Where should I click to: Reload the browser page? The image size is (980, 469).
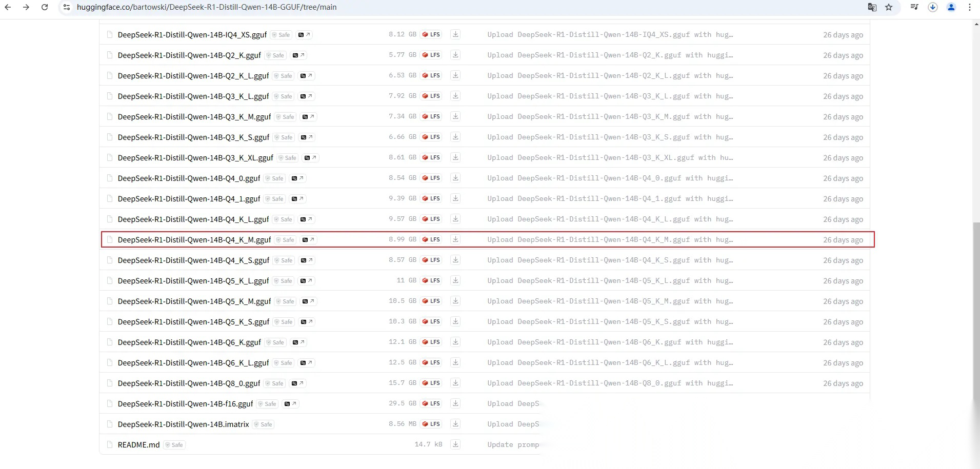45,7
